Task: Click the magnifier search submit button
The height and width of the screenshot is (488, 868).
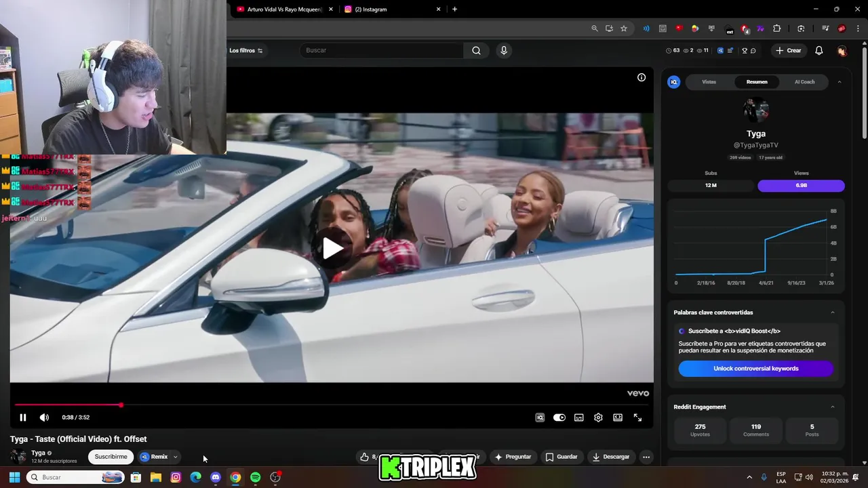Action: (x=476, y=50)
